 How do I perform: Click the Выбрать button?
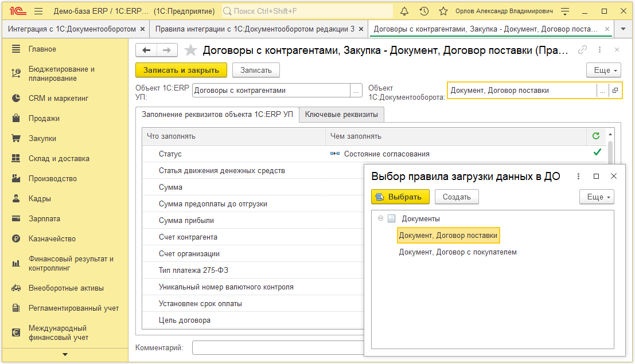coord(400,197)
